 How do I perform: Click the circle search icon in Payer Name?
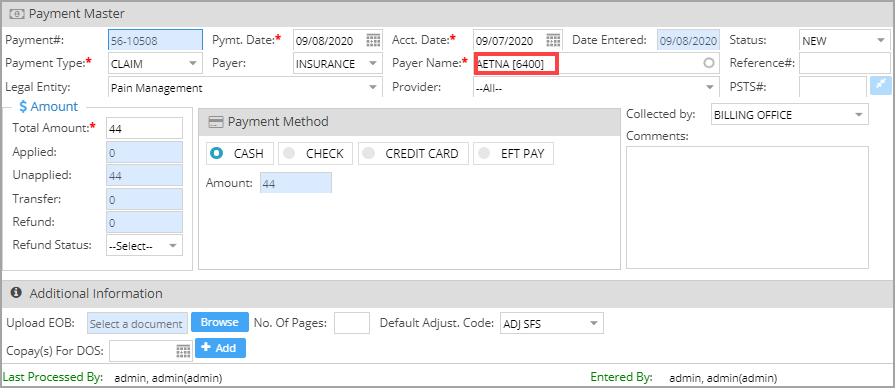pyautogui.click(x=709, y=63)
